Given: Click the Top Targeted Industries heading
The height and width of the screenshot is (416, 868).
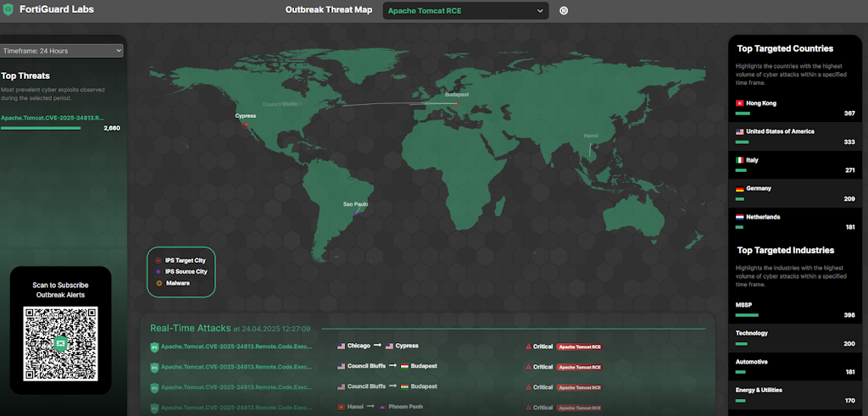Looking at the screenshot, I should click(x=786, y=251).
